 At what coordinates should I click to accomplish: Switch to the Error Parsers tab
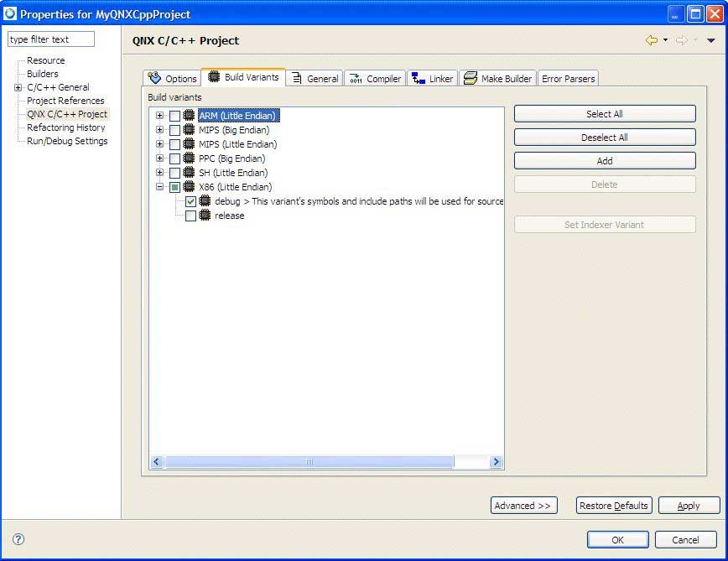pyautogui.click(x=568, y=77)
